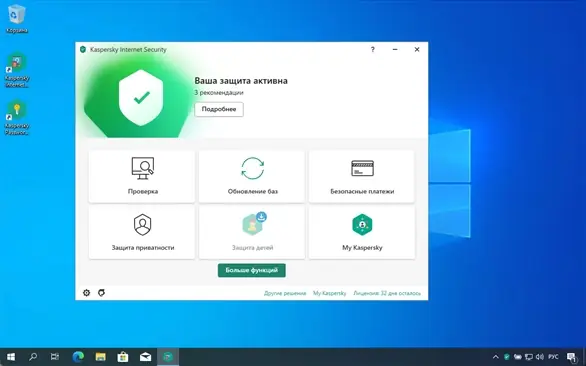Open Защита приватности privacy protection tile
Viewport: 586px width, 366px height.
click(x=142, y=233)
